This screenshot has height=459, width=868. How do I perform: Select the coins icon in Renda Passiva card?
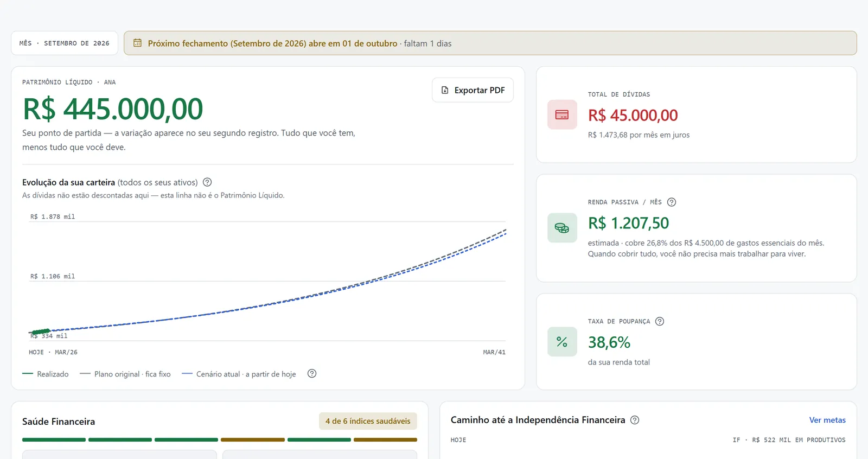[562, 228]
